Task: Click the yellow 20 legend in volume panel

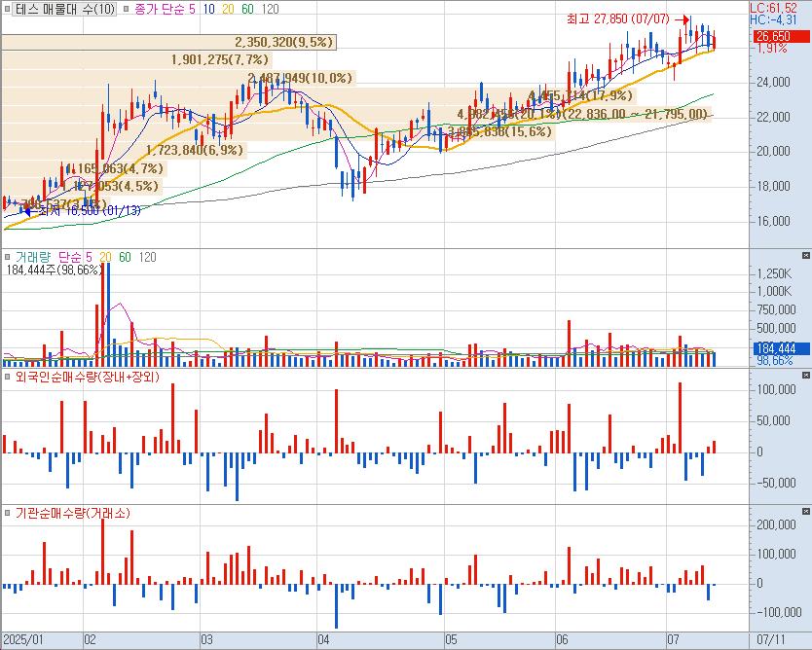Action: pos(105,256)
